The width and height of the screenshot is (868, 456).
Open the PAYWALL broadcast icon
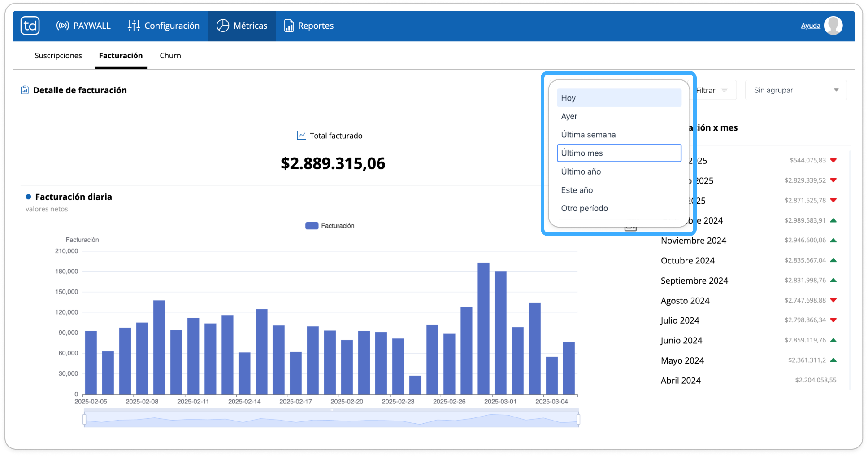coord(62,26)
